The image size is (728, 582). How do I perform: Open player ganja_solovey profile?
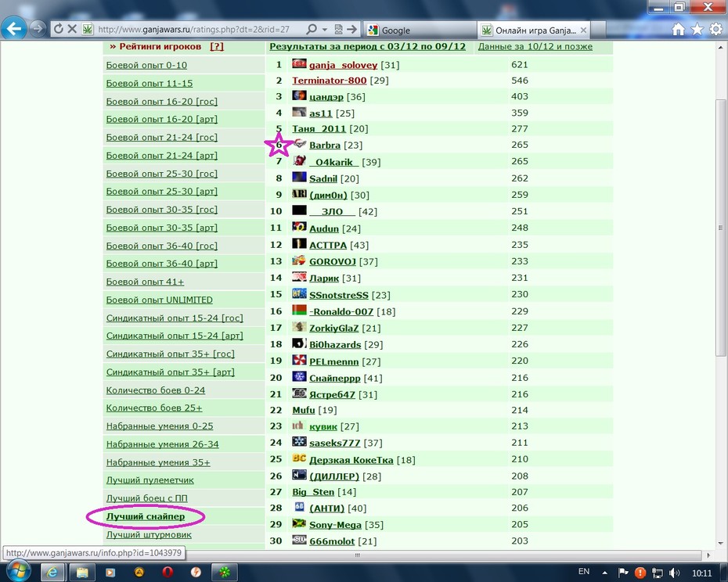[x=343, y=65]
